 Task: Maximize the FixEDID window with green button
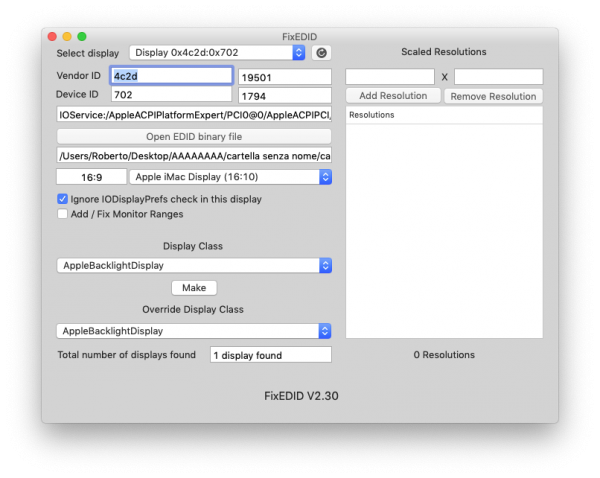tap(82, 36)
